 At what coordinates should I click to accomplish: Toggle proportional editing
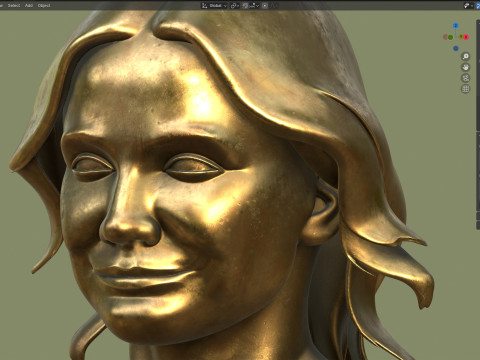265,5
